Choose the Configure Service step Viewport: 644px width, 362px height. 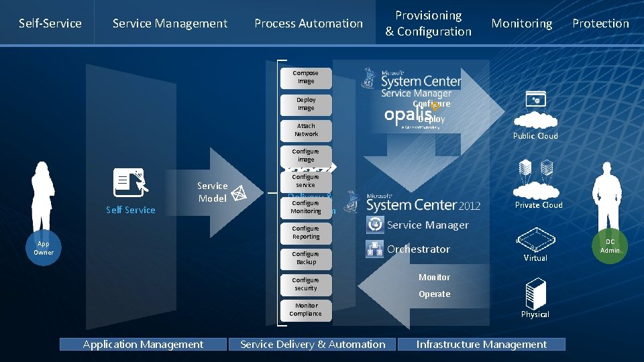(306, 182)
